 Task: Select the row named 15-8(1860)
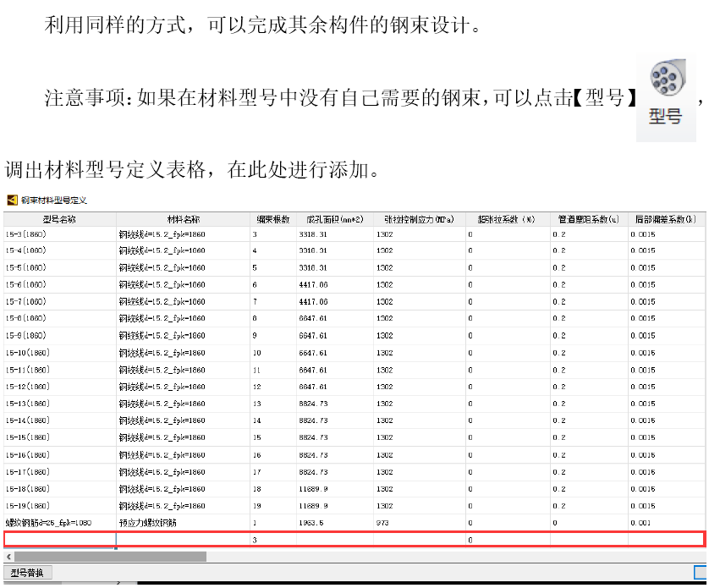[354, 318]
